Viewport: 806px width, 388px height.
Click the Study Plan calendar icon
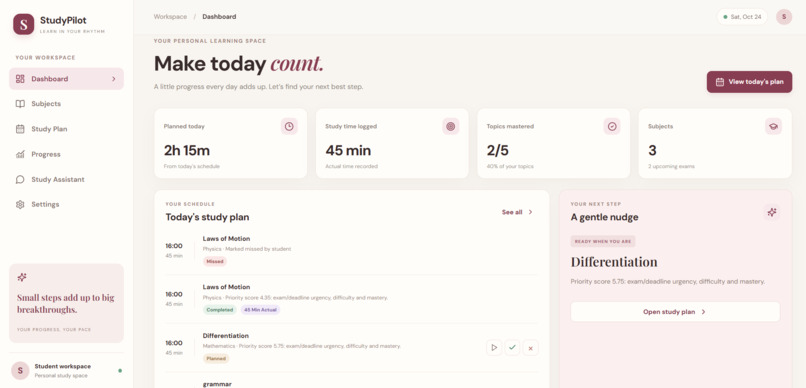(20, 129)
